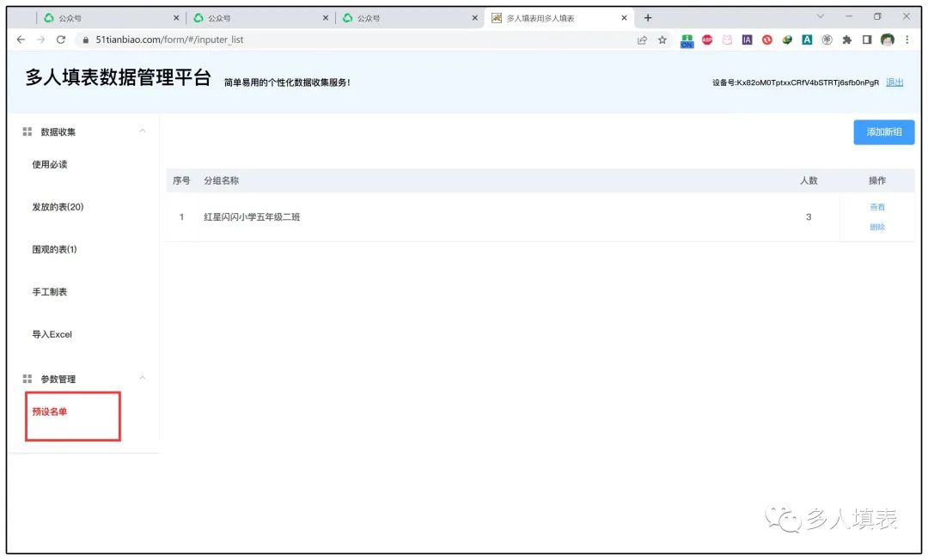928x560 pixels.
Task: Open 使用必读 in the sidebar
Action: tap(50, 164)
